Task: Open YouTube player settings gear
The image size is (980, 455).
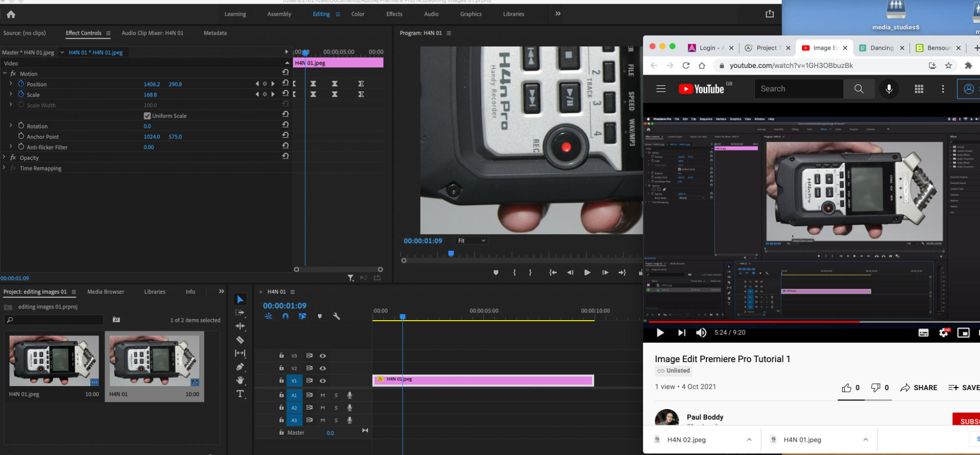Action: click(x=944, y=333)
